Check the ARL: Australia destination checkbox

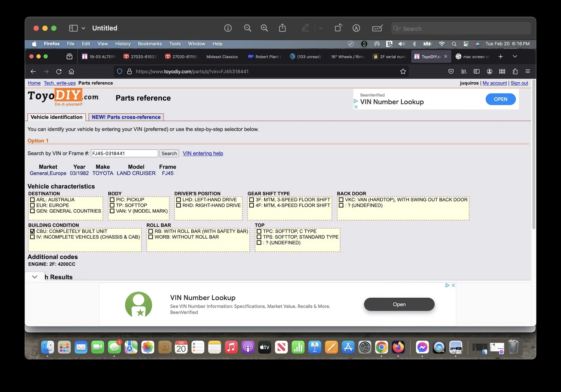(x=32, y=200)
